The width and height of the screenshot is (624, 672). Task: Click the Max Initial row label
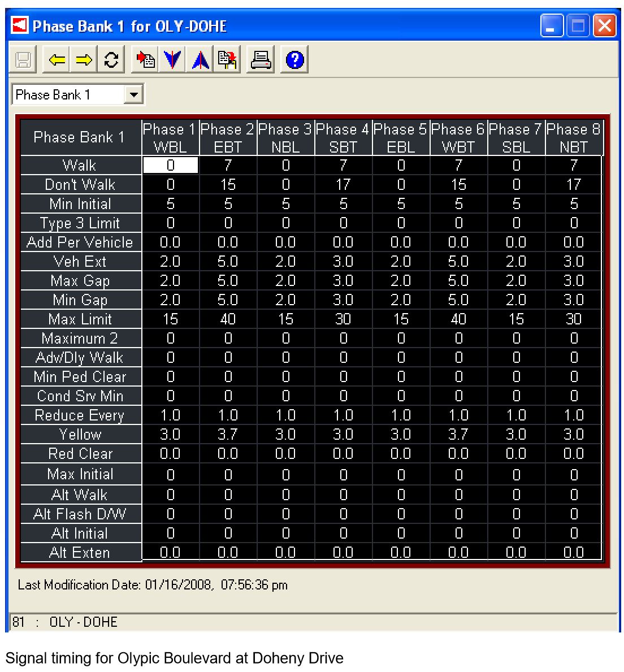81,474
